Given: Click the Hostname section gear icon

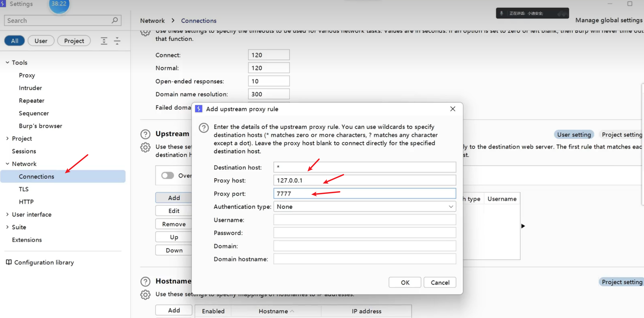Looking at the screenshot, I should click(145, 294).
